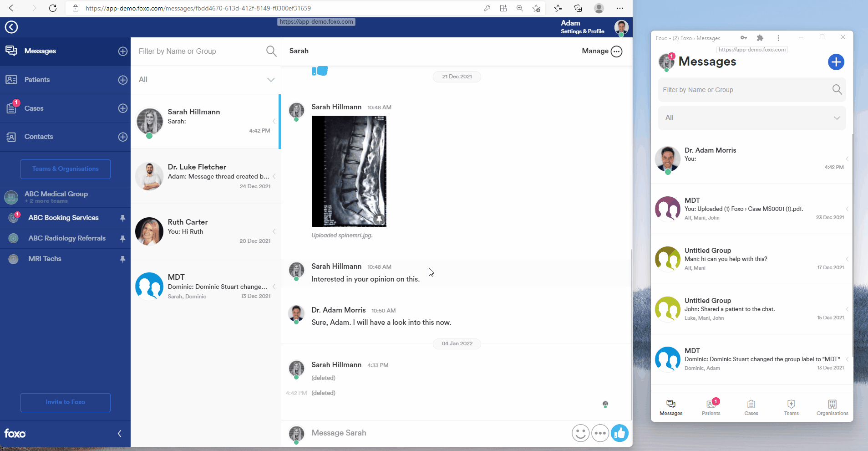The image size is (868, 451).
Task: Click the Message Sarah input field
Action: coord(410,433)
